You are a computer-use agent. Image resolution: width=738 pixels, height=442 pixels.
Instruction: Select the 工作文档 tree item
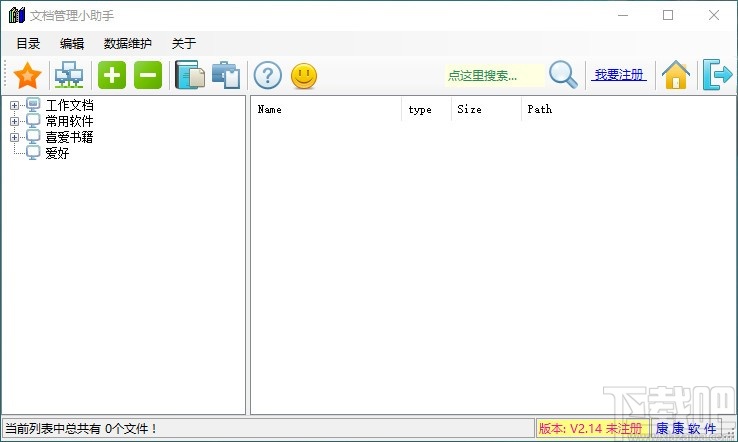[x=69, y=105]
